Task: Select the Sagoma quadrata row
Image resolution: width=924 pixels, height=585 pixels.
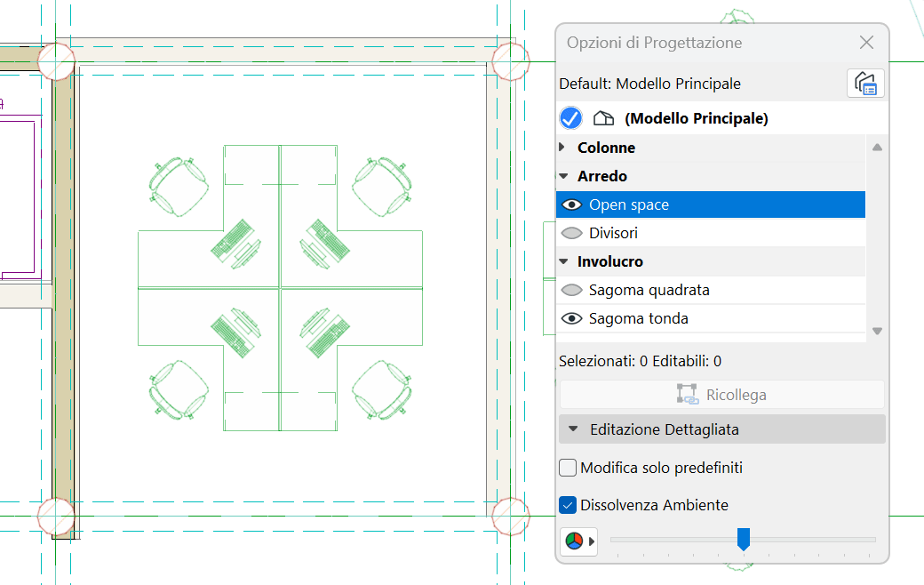Action: pyautogui.click(x=711, y=290)
